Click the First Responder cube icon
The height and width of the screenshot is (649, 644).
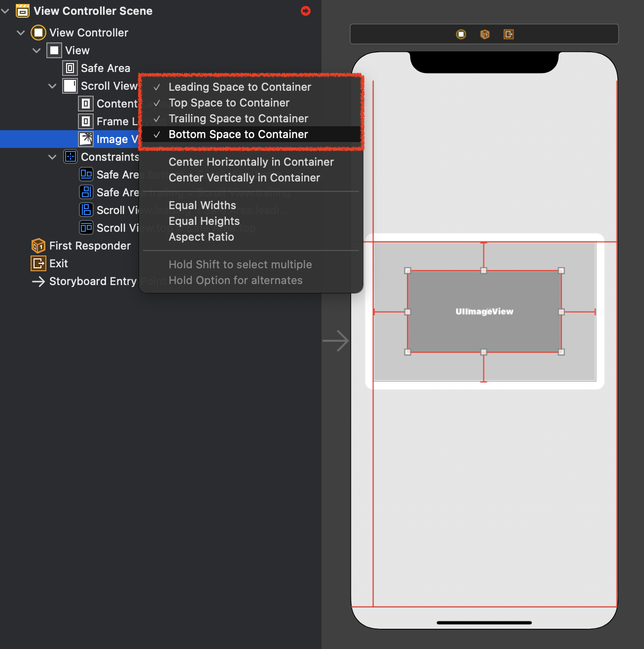coord(38,246)
